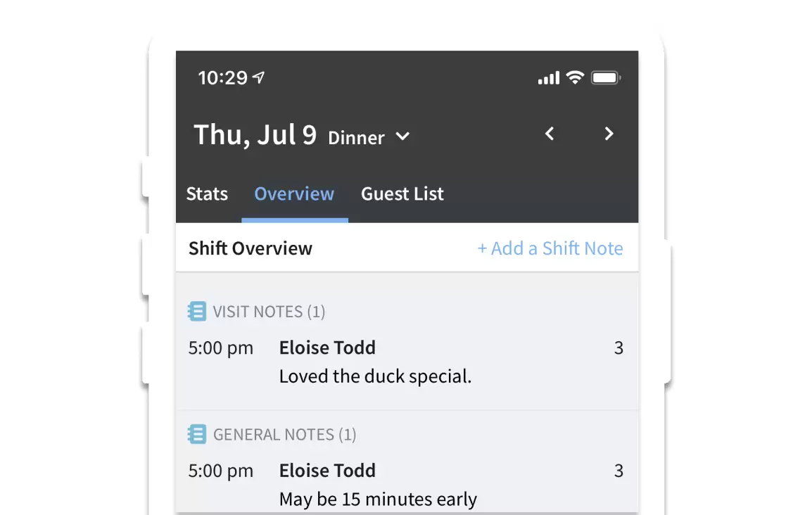The image size is (812, 515).
Task: Click + Add a Shift Note
Action: click(x=550, y=248)
